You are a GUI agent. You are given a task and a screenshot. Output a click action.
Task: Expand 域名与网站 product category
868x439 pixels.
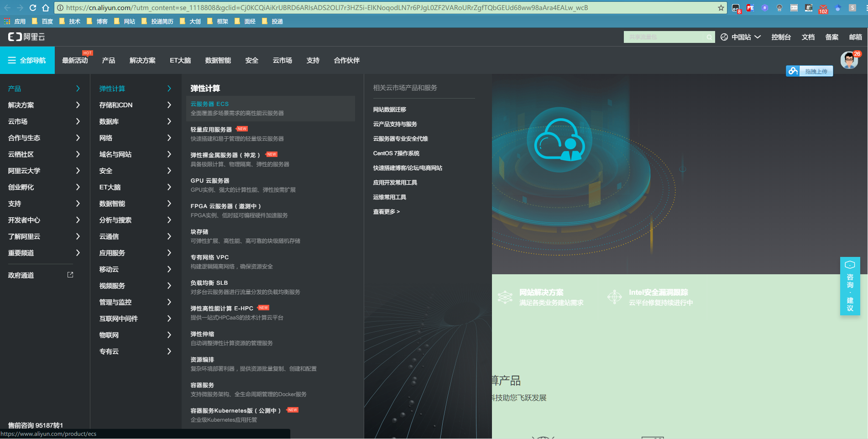136,154
